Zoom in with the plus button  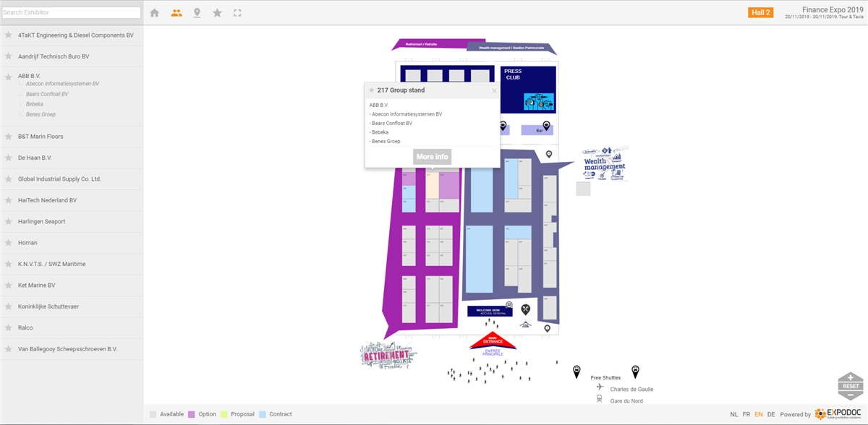coord(850,377)
